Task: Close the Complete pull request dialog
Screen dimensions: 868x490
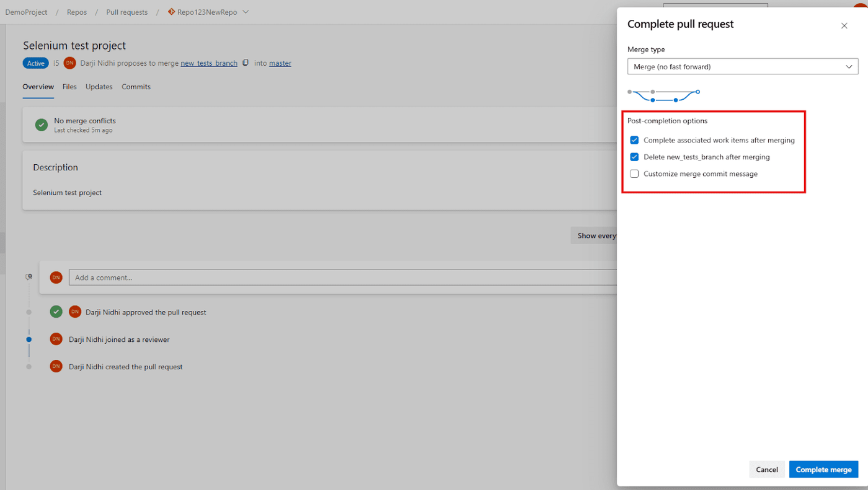Action: point(844,26)
